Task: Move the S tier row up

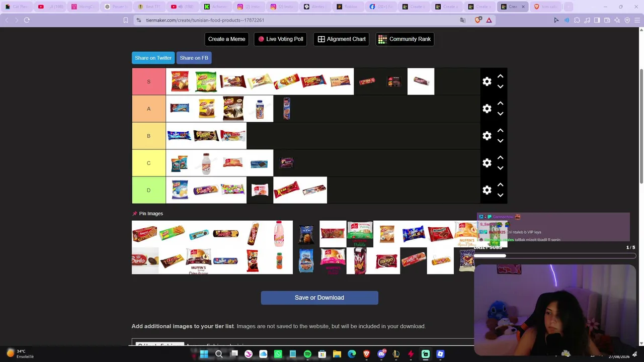Action: point(500,76)
